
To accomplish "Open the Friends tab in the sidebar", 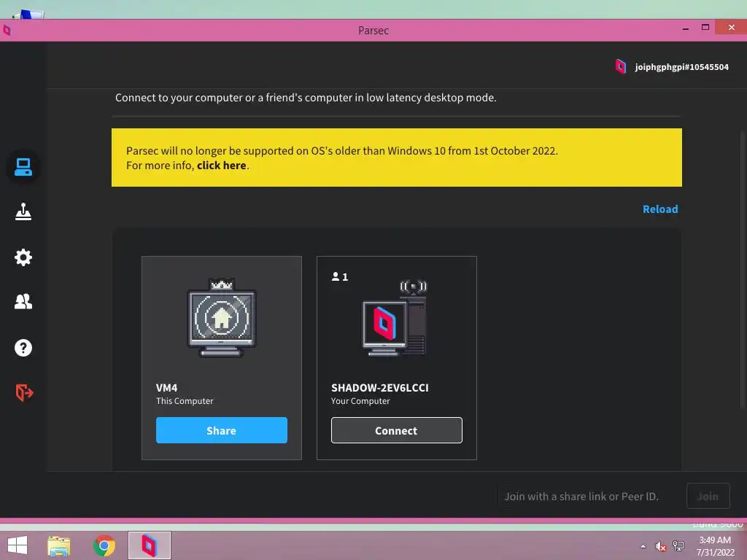I will tap(23, 301).
